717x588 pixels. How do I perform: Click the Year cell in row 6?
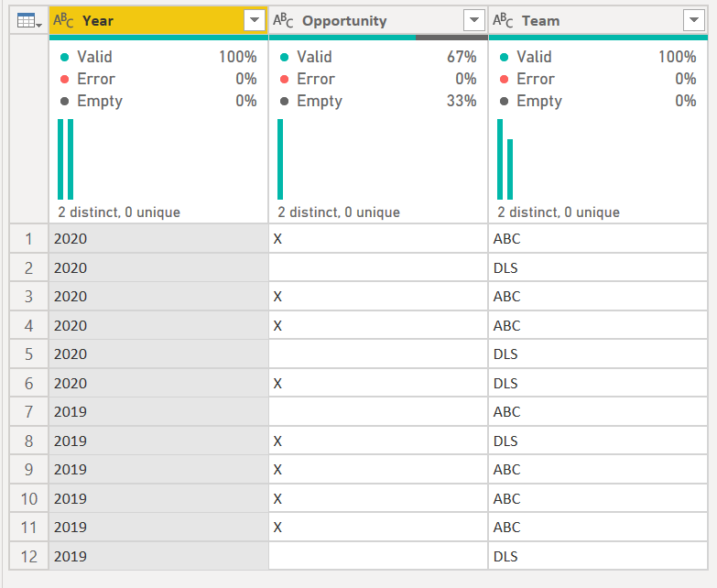click(158, 383)
